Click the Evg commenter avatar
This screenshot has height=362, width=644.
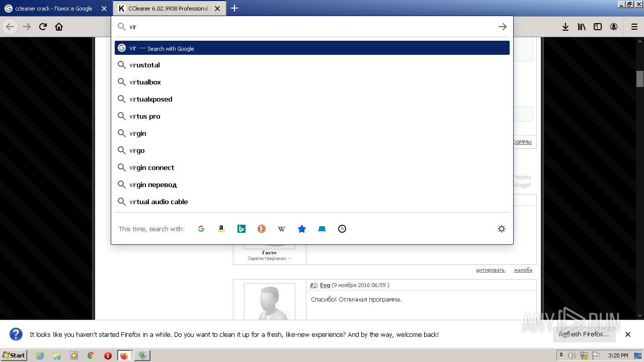[270, 302]
